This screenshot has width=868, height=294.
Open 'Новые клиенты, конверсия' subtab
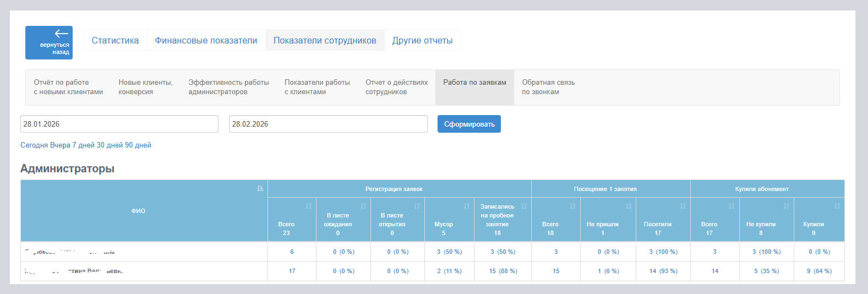(x=146, y=87)
